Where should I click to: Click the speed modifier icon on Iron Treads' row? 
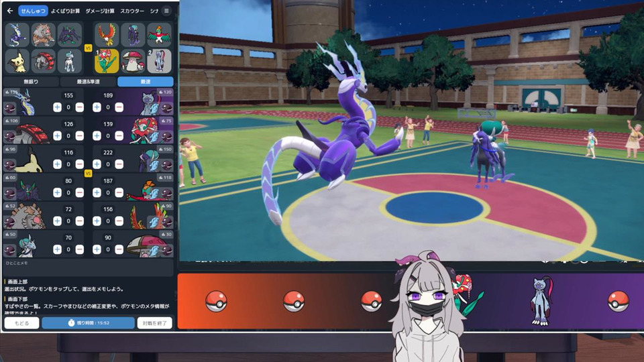tap(9, 136)
